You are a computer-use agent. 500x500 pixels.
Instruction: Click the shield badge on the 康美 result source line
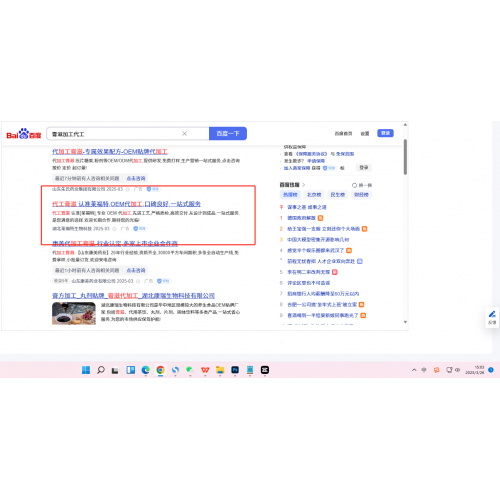(x=163, y=281)
